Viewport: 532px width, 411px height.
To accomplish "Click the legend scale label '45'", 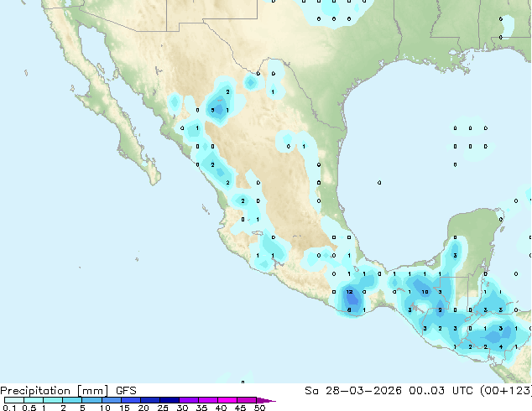I will [240, 408].
